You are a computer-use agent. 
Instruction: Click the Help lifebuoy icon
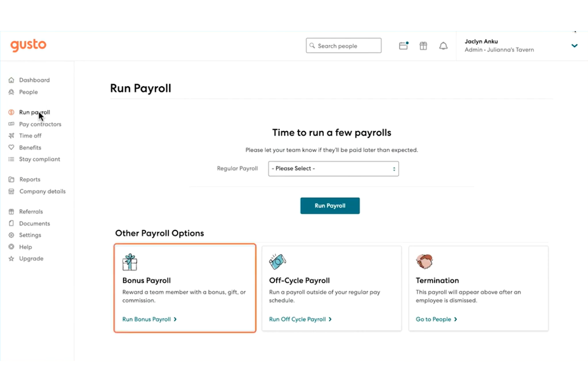[x=11, y=247]
